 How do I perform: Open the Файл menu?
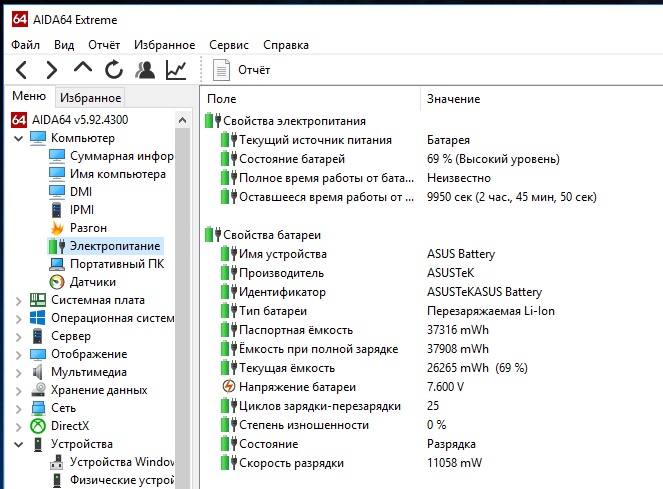27,45
